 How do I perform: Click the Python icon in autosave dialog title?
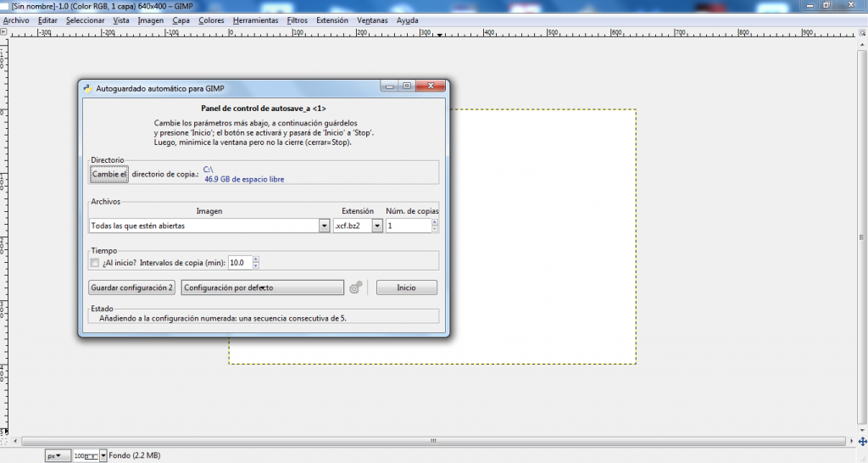coord(87,88)
